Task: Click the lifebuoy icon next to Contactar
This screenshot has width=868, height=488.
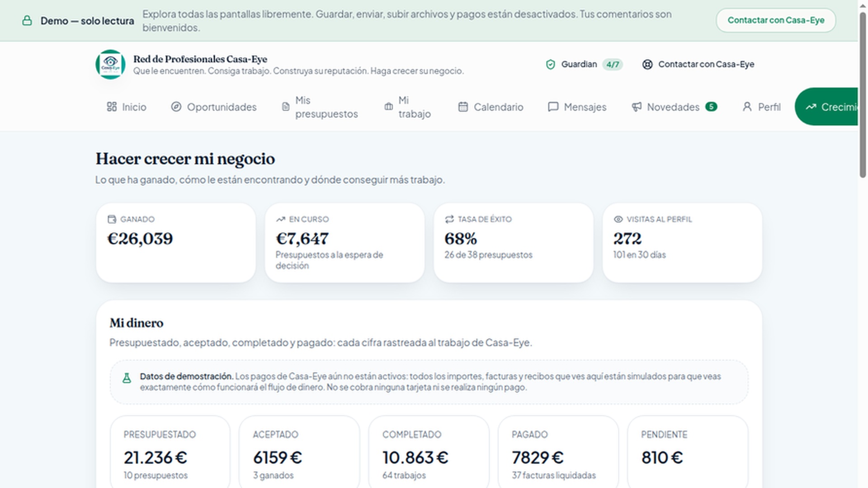Action: [647, 65]
